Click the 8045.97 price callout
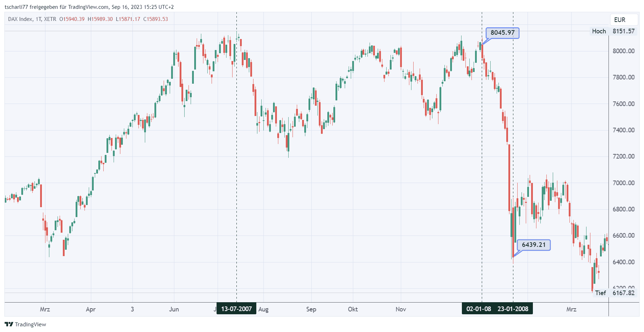The width and height of the screenshot is (644, 332). (502, 33)
